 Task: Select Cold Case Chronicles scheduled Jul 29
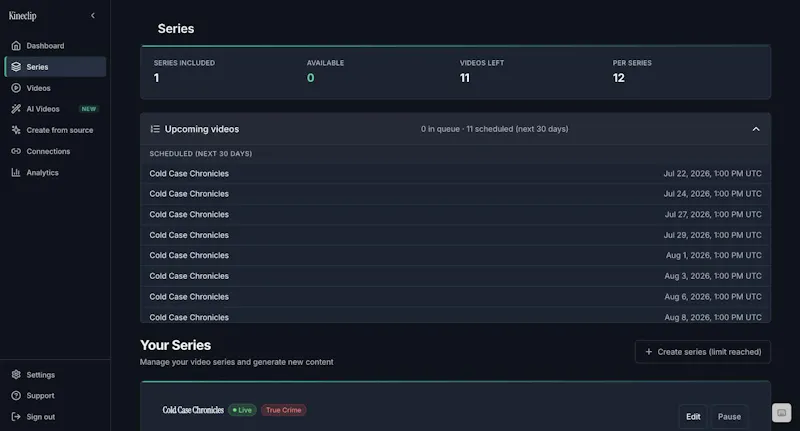coord(456,235)
